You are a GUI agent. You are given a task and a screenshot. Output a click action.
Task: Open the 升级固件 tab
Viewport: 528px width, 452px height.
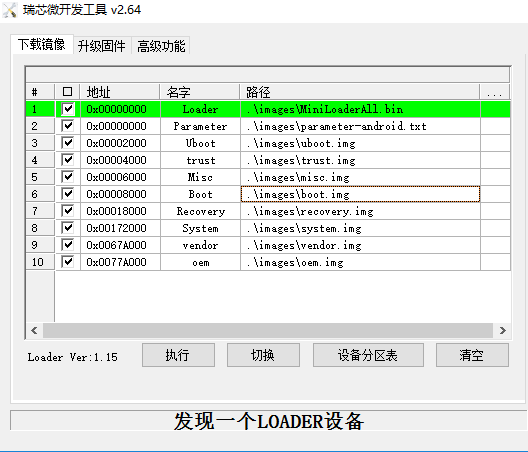(102, 46)
